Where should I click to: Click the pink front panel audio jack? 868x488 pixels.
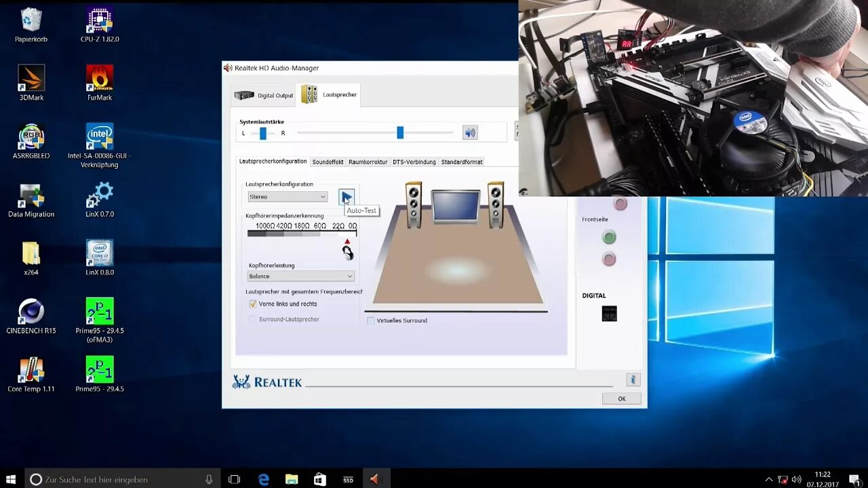click(x=609, y=259)
